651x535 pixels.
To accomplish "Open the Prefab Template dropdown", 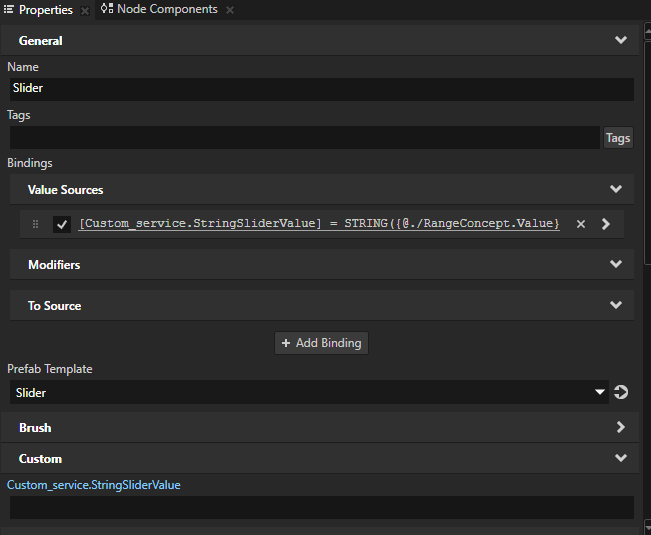I will point(600,392).
